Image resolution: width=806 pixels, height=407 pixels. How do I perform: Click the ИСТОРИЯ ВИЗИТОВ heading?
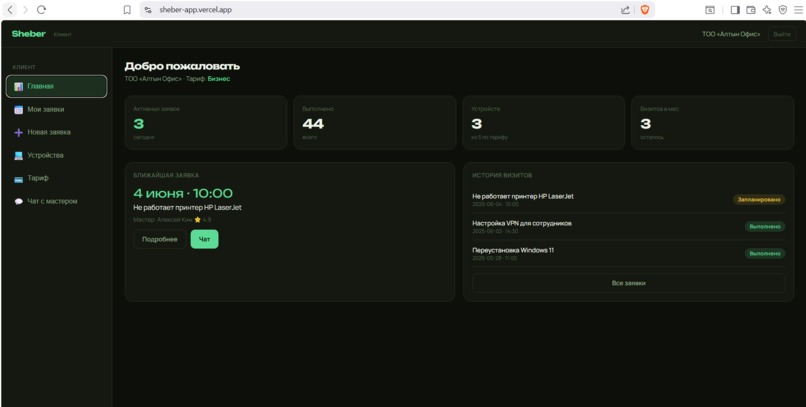pyautogui.click(x=502, y=175)
